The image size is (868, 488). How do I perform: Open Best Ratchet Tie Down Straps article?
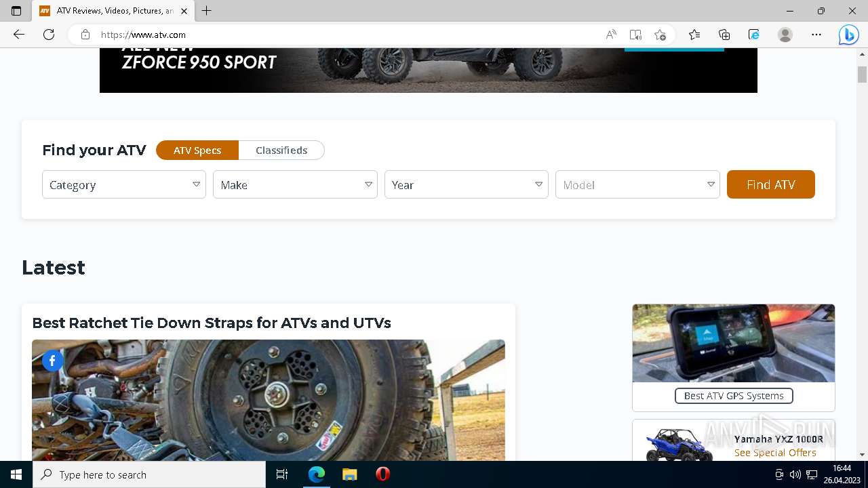tap(212, 323)
